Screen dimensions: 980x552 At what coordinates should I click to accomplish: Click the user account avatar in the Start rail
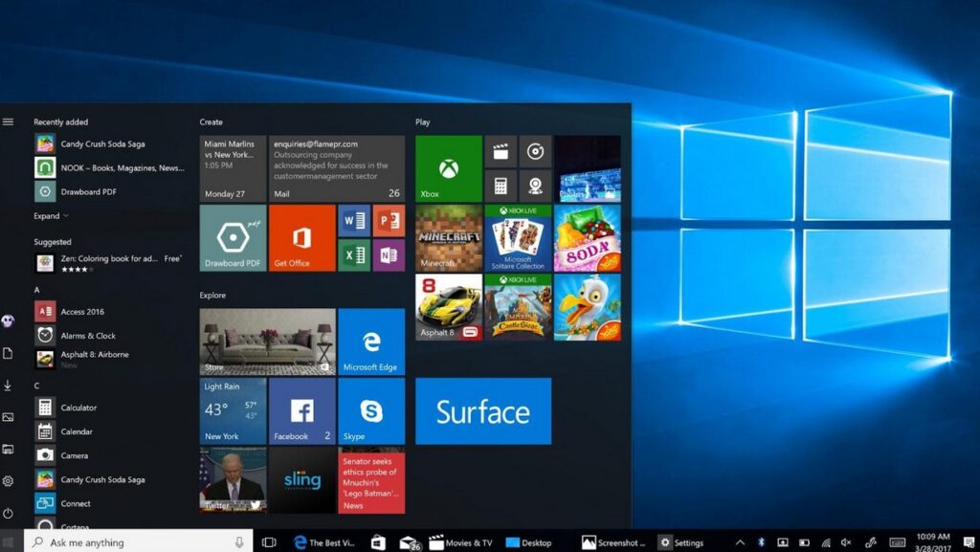[8, 320]
